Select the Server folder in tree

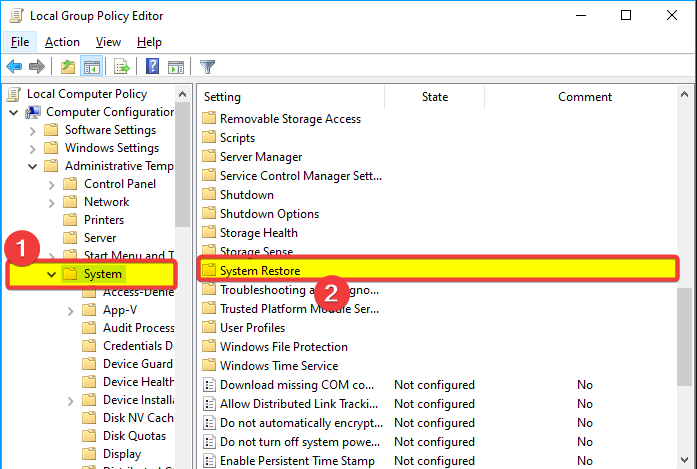click(x=100, y=238)
